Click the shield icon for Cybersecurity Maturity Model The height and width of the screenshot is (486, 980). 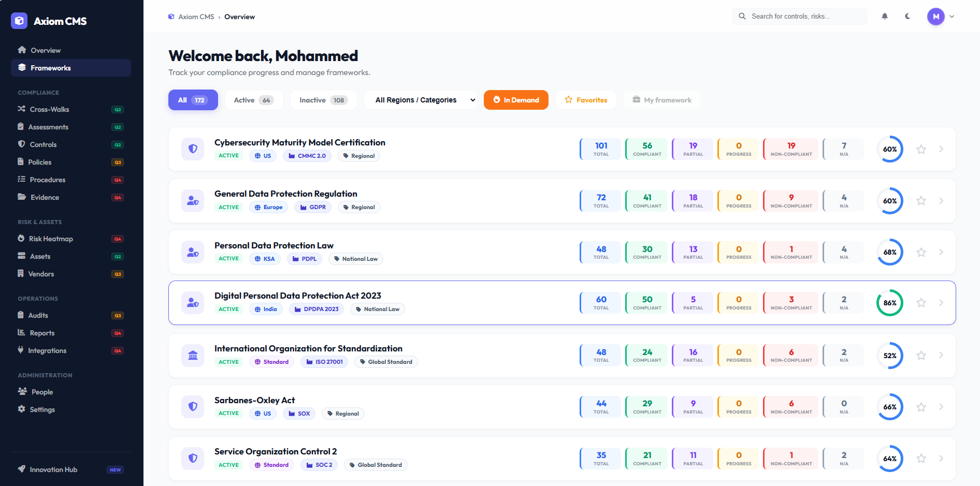(x=193, y=149)
